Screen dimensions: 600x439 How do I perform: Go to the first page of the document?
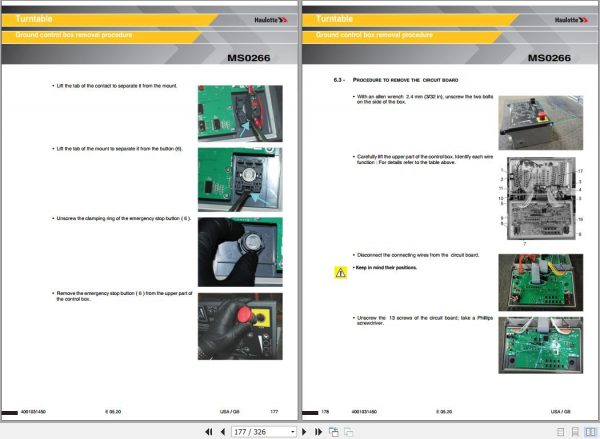click(209, 432)
